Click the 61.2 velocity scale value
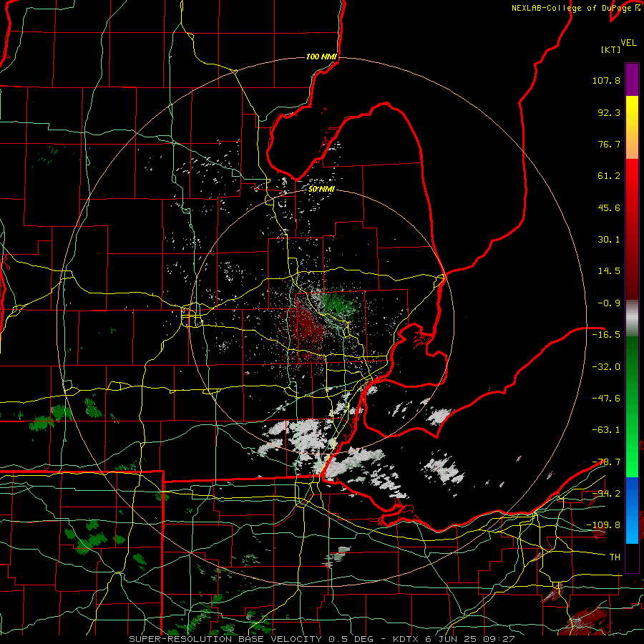 click(609, 176)
